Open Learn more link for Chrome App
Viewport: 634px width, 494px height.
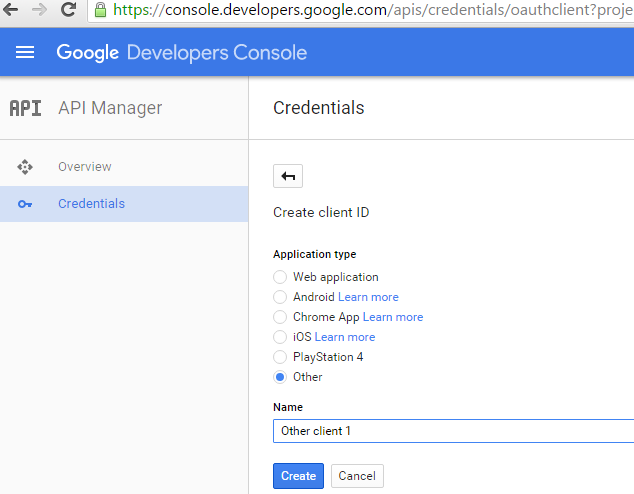[x=393, y=317]
